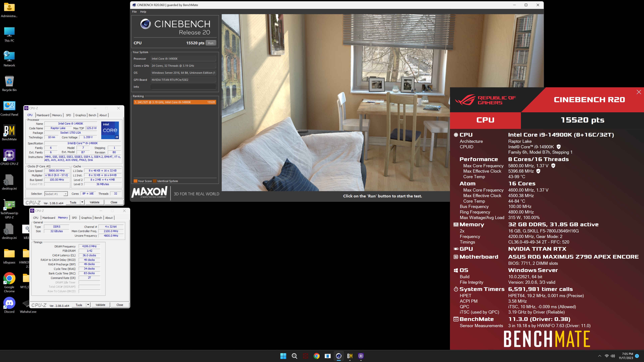Switch to CPU tab in lower CPU-Z

(x=36, y=218)
